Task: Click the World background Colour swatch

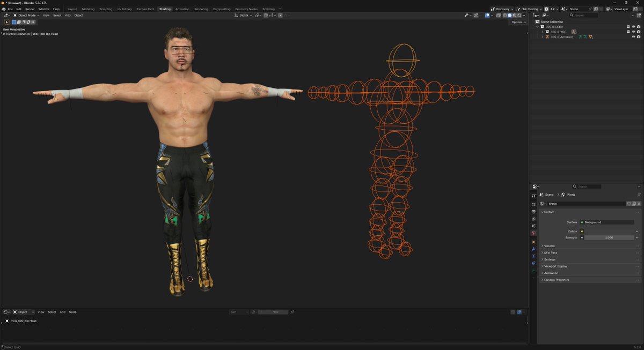Action: click(x=609, y=232)
